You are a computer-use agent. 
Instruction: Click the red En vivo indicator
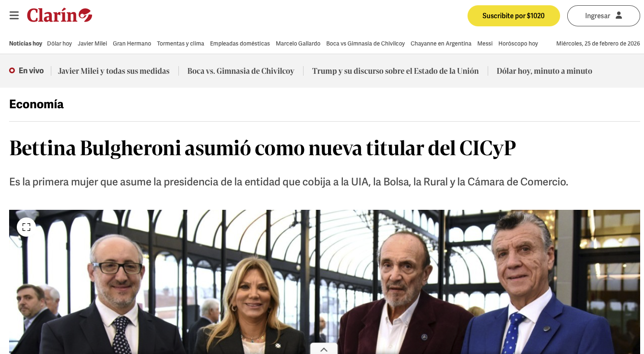(12, 71)
